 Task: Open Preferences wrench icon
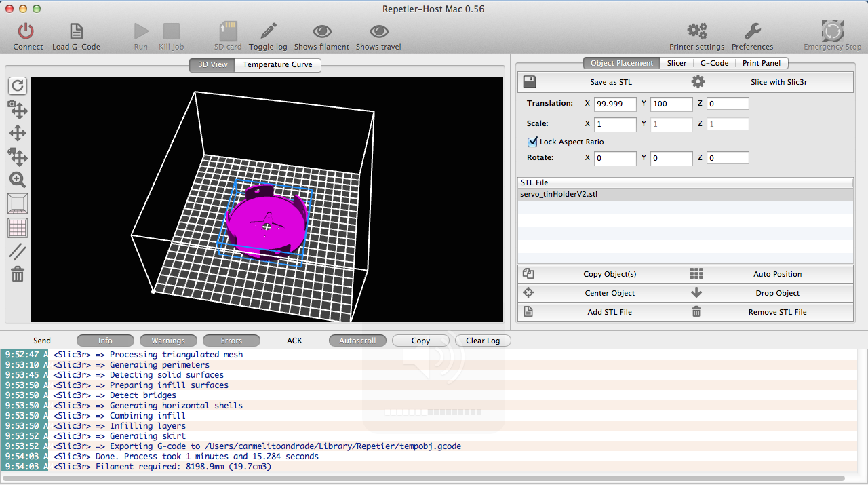tap(753, 31)
